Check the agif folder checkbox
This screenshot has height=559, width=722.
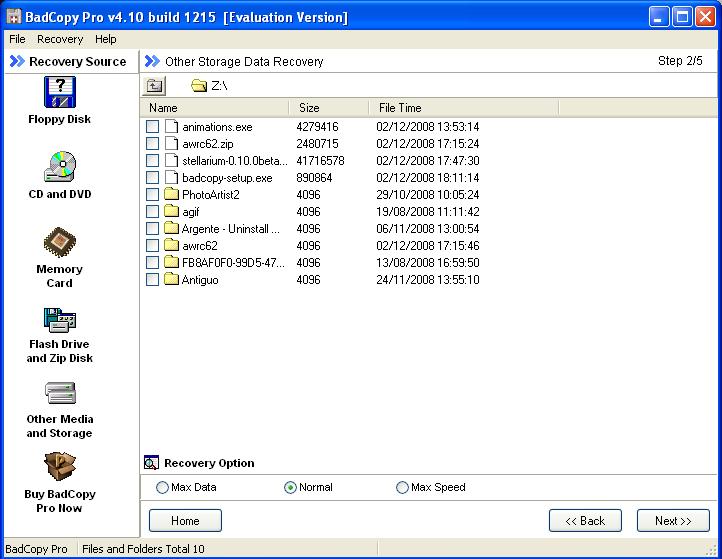pos(152,212)
